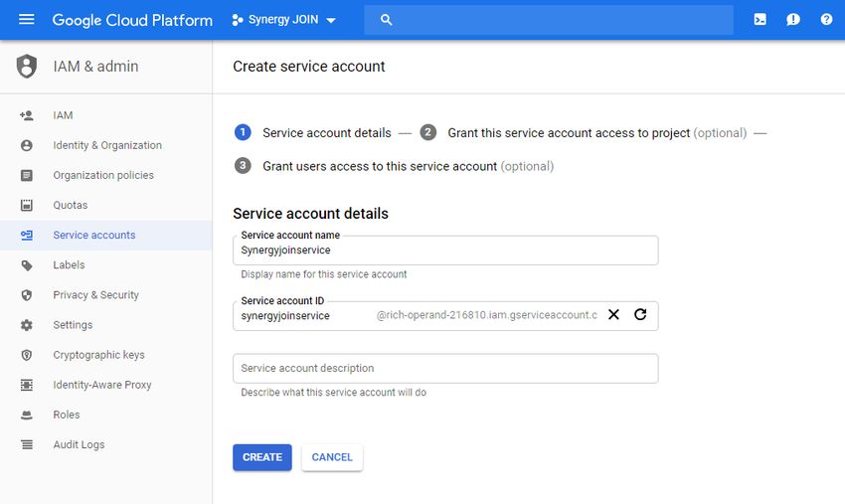The width and height of the screenshot is (845, 504).
Task: Open the help question mark icon
Action: tap(826, 20)
